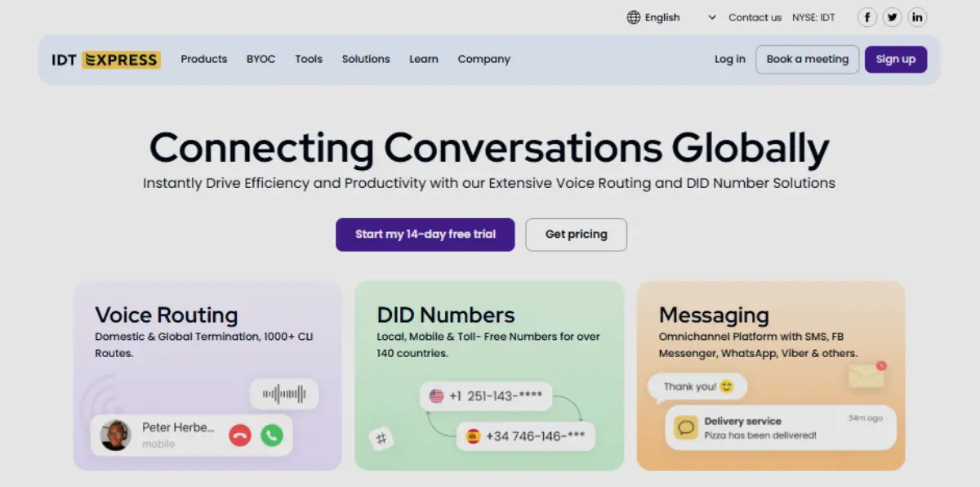Click the Sign up button
Image resolution: width=980 pixels, height=487 pixels.
896,59
